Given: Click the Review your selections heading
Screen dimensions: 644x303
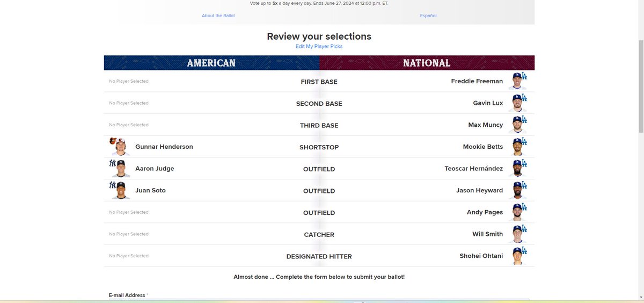Looking at the screenshot, I should coord(319,37).
